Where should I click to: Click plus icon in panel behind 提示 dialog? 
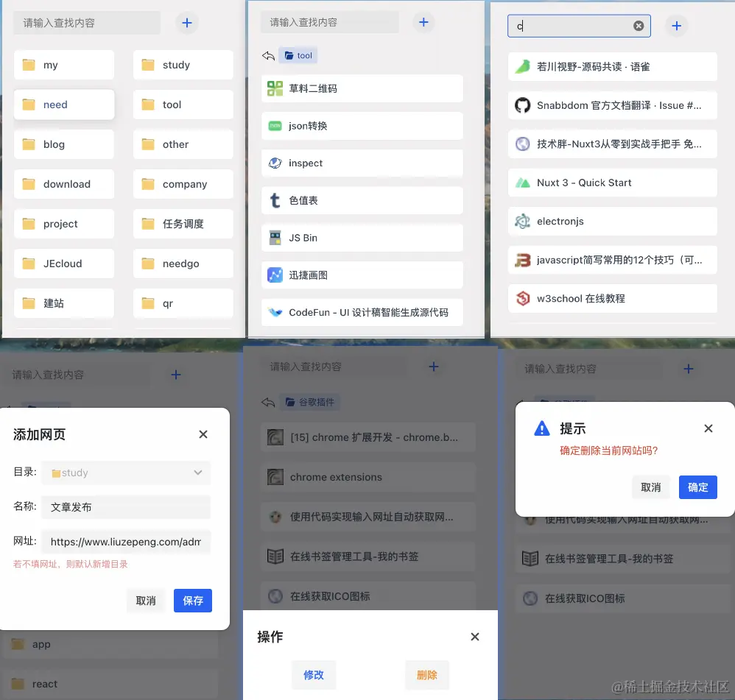click(x=688, y=369)
